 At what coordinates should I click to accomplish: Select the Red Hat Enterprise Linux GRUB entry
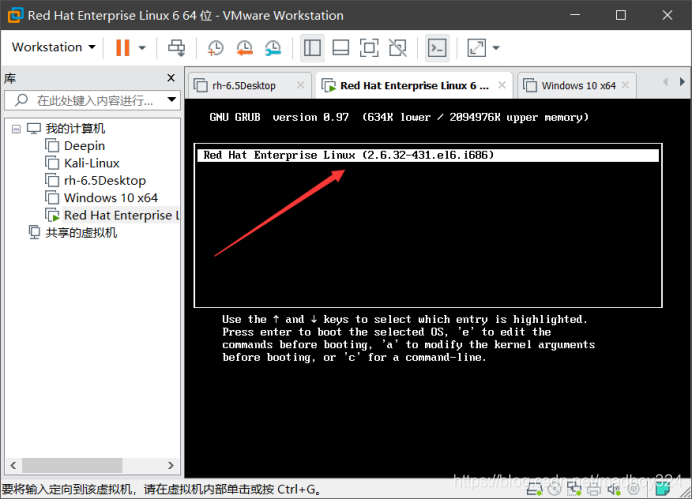coord(428,155)
